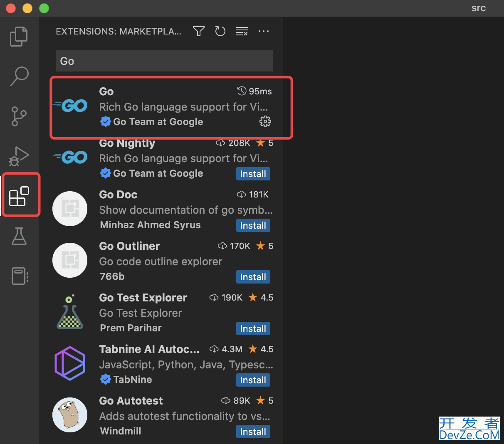This screenshot has height=444, width=504.
Task: Refresh the extensions list
Action: click(220, 31)
